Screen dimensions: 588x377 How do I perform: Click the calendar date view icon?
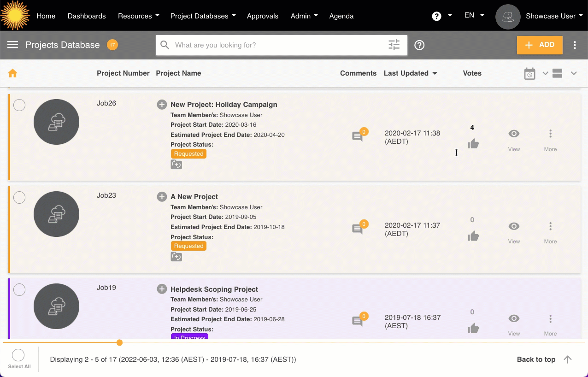530,74
